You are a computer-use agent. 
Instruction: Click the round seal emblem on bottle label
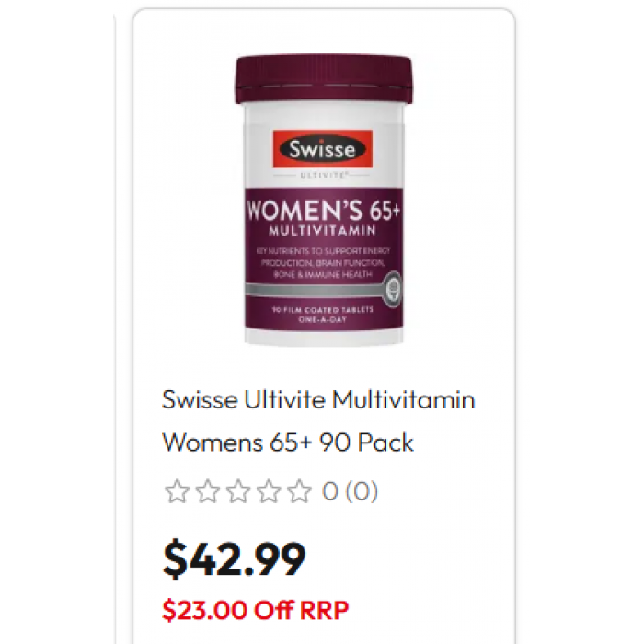tap(393, 290)
